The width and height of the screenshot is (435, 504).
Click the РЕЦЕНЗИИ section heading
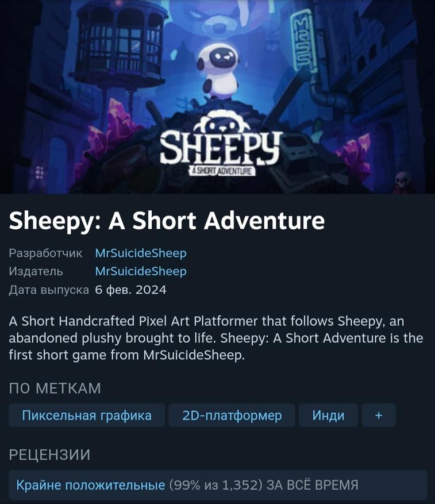[50, 455]
